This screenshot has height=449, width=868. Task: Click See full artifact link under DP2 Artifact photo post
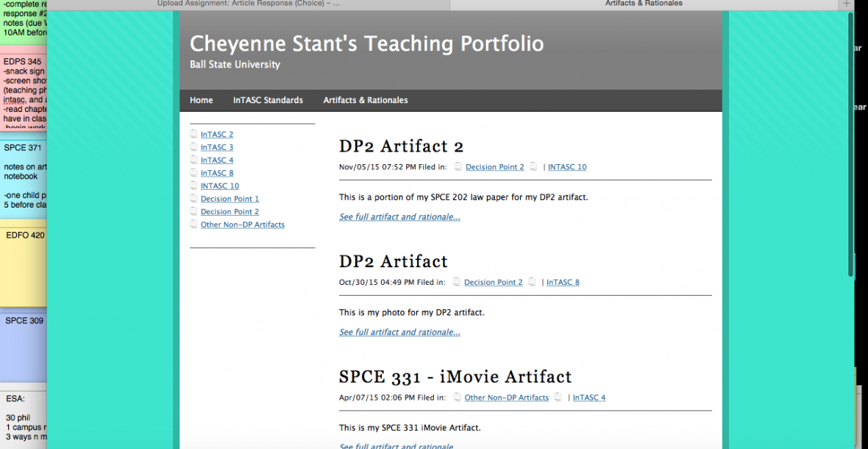tap(399, 332)
